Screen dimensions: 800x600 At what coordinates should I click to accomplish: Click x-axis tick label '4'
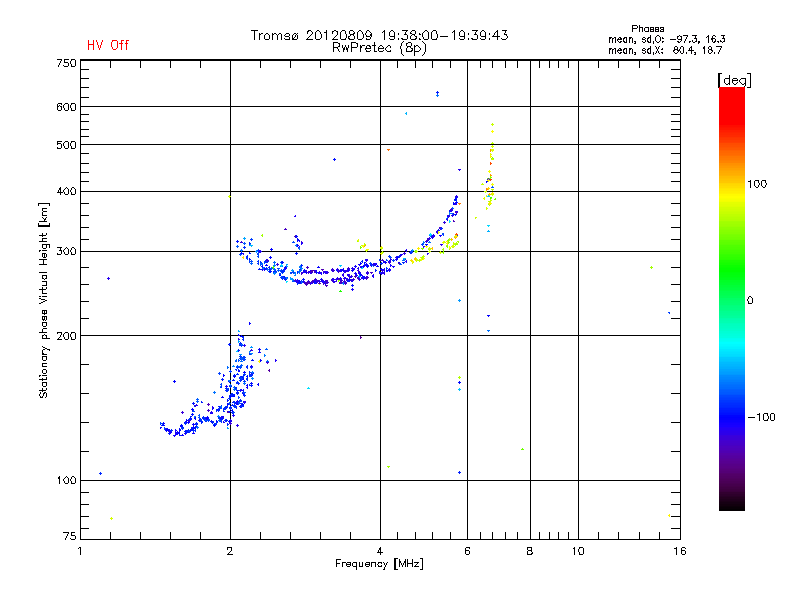380,551
